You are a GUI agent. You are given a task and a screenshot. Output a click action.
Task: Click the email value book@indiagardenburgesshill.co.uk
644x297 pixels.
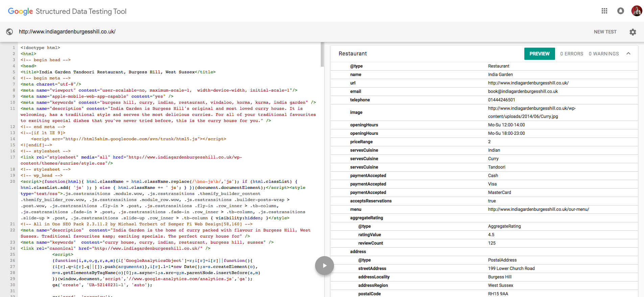[x=523, y=92]
